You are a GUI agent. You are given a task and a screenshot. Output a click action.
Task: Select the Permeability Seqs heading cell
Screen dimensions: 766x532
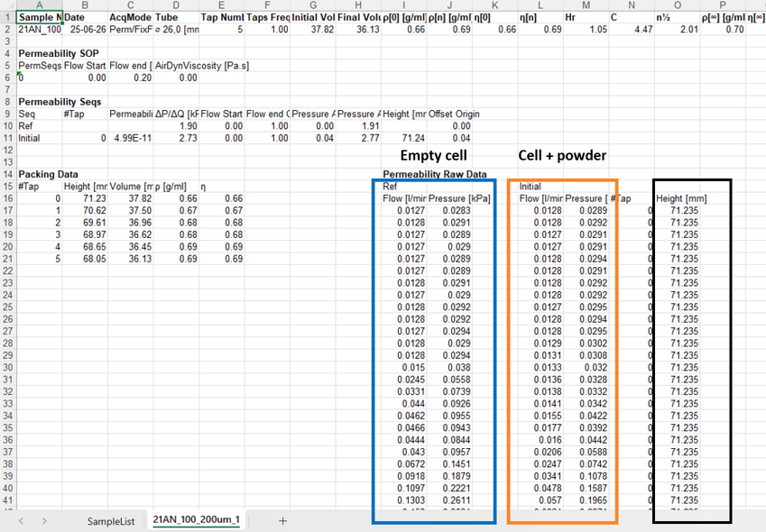[60, 102]
